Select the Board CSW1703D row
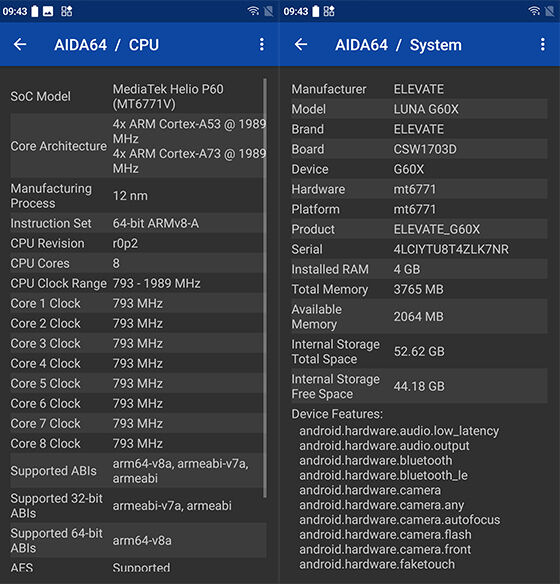560x584 pixels. point(419,149)
